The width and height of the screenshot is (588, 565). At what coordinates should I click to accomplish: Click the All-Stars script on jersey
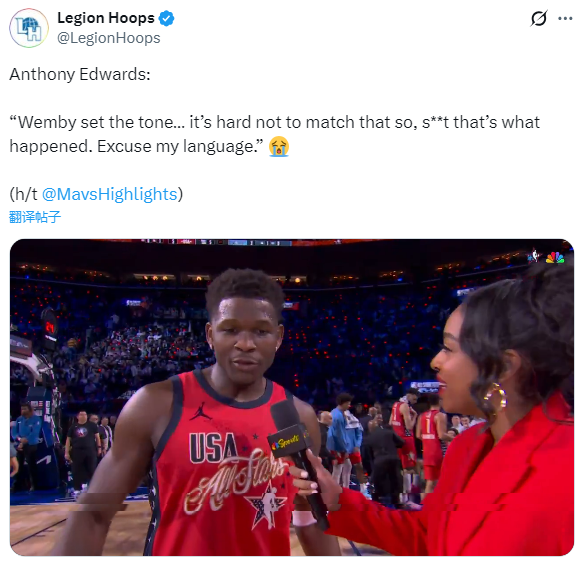click(234, 479)
